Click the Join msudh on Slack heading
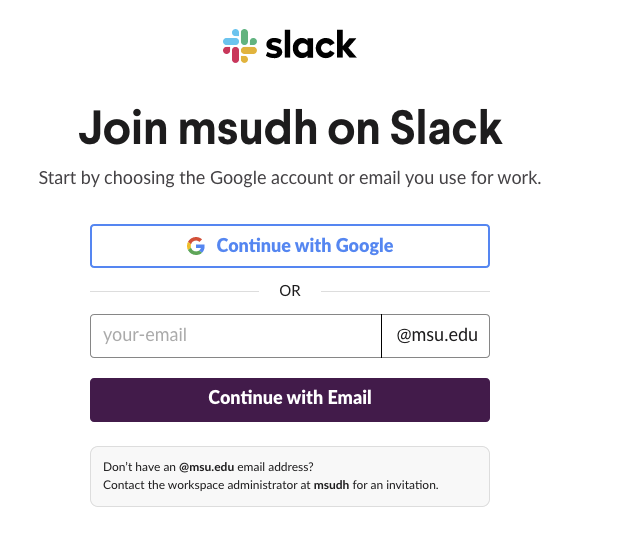This screenshot has width=629, height=558. [x=290, y=128]
